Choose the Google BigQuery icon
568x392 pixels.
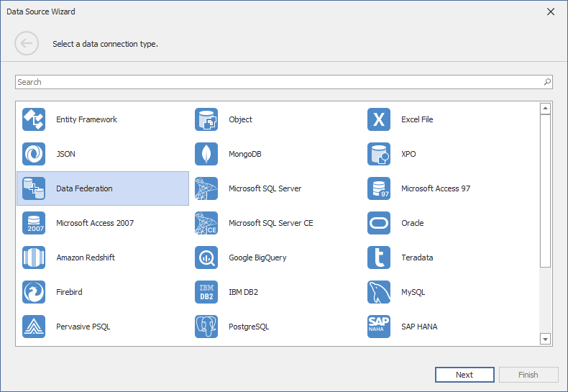click(206, 257)
